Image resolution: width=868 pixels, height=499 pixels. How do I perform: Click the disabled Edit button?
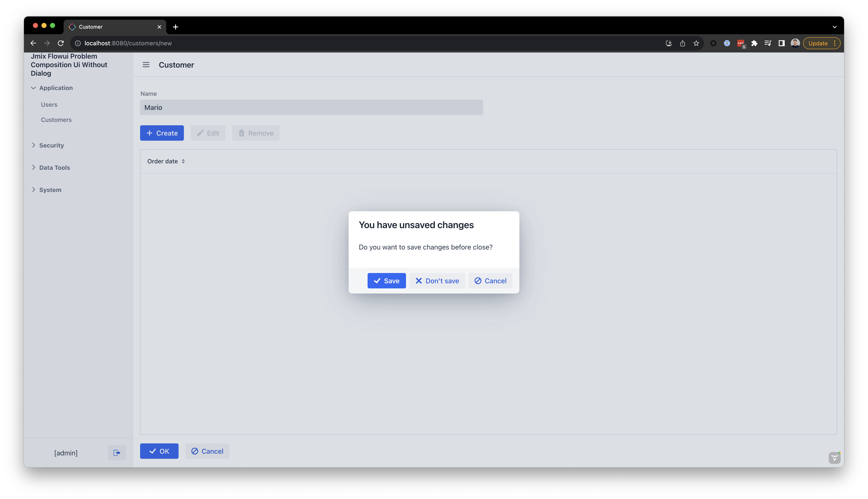(x=208, y=133)
